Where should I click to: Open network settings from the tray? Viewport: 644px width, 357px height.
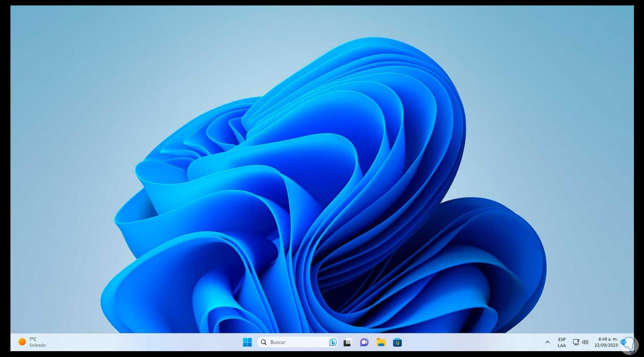click(x=576, y=342)
